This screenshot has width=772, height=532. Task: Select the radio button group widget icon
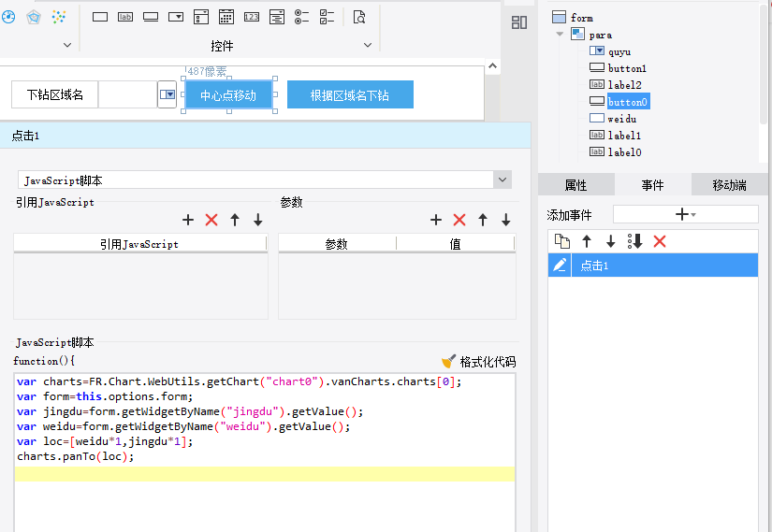pos(302,17)
